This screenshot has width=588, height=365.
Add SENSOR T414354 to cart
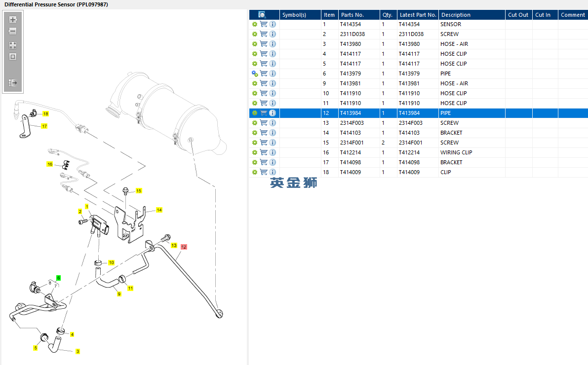[264, 24]
